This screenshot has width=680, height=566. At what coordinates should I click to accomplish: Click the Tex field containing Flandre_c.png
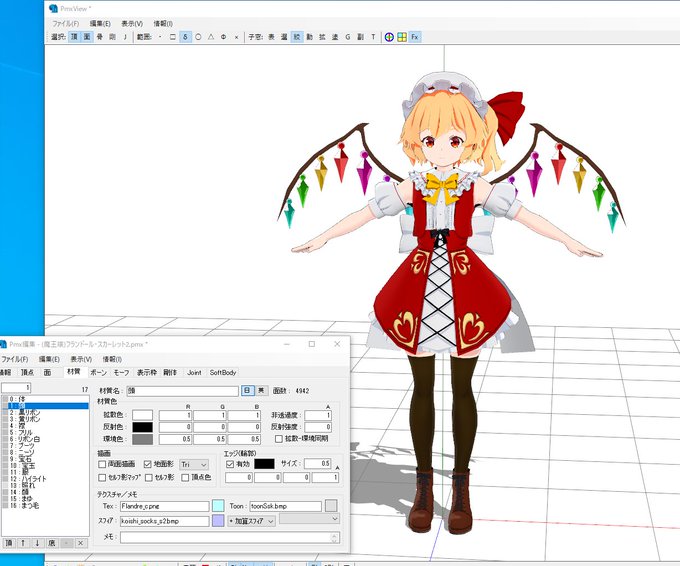164,506
